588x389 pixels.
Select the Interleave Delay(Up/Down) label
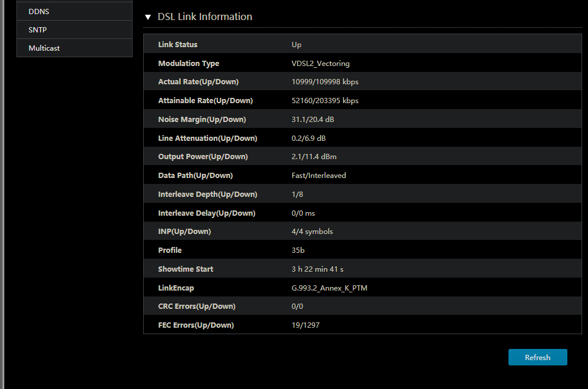tap(207, 213)
